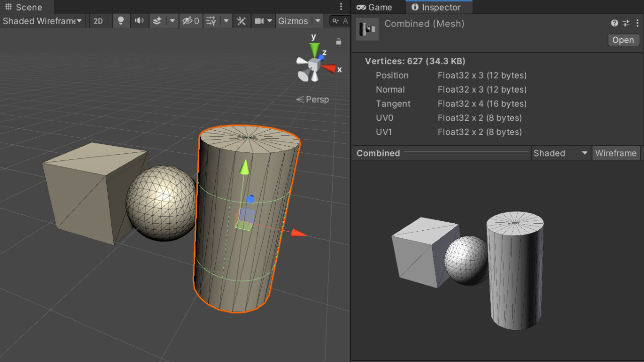The image size is (644, 362).
Task: Open the Shaded dropdown in mesh preview
Action: pyautogui.click(x=561, y=153)
